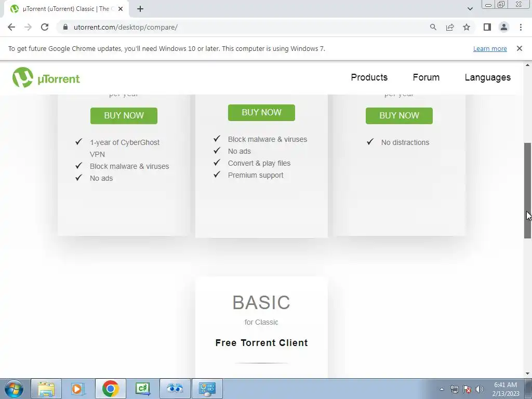532x399 pixels.
Task: Click BUY NOW on the Premium support plan
Action: pos(262,113)
